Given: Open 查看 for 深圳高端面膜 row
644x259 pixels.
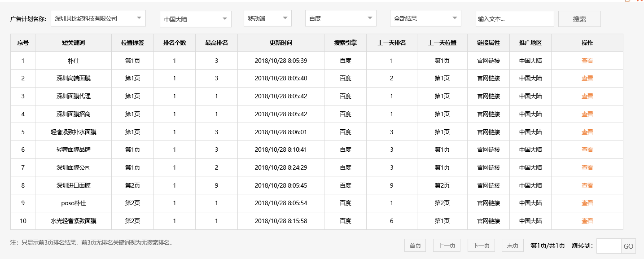Looking at the screenshot, I should point(587,78).
